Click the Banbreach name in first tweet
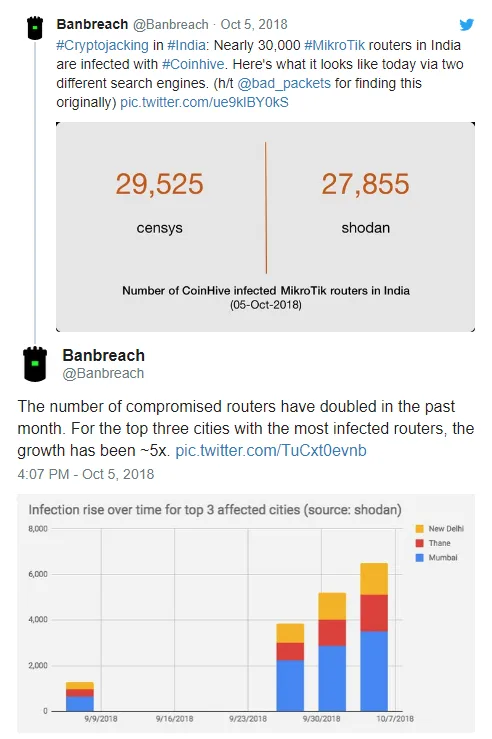Screen dimensions: 492x739 [x=92, y=24]
